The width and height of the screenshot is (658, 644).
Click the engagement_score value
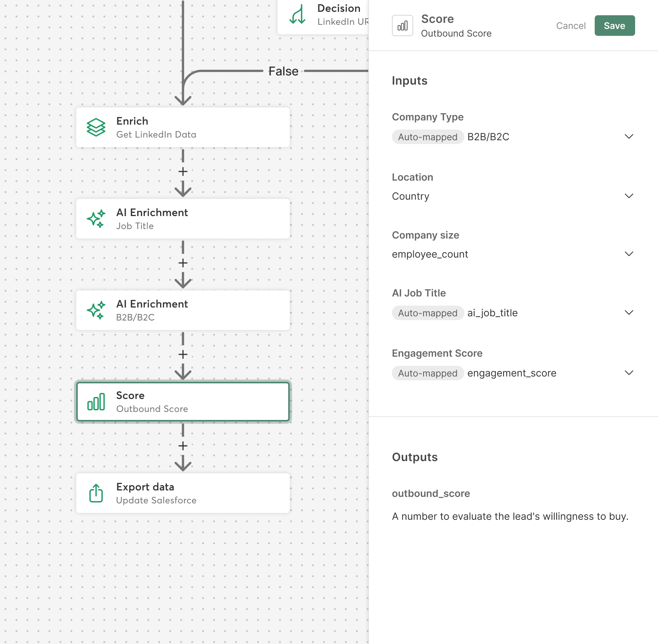tap(512, 373)
